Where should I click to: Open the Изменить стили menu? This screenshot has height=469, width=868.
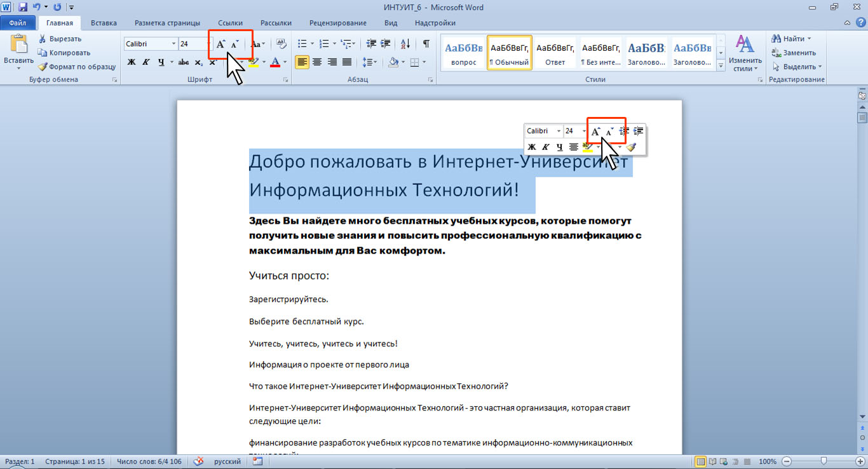pyautogui.click(x=745, y=53)
